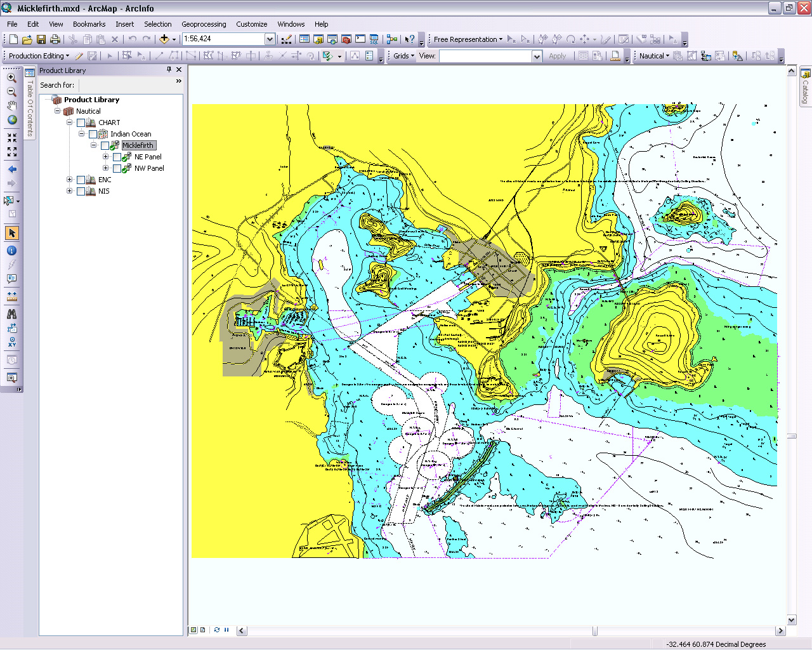The image size is (812, 650).
Task: Tick the NE Panel checkbox
Action: coord(117,157)
